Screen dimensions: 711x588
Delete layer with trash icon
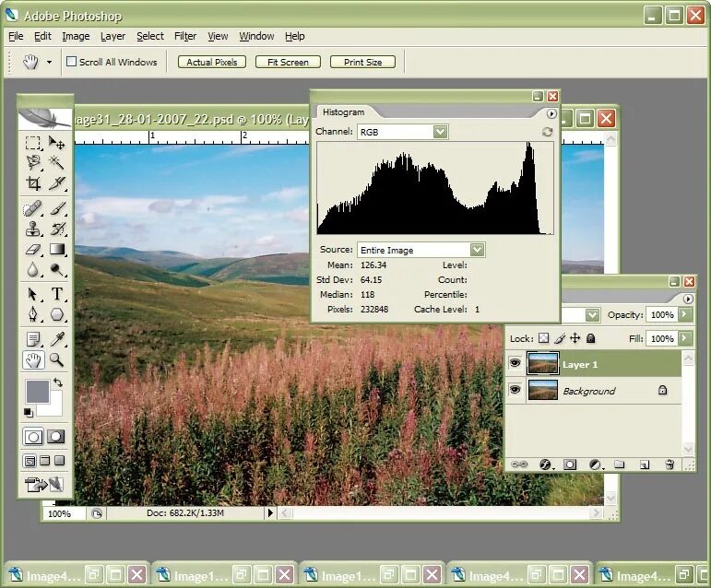(x=670, y=465)
